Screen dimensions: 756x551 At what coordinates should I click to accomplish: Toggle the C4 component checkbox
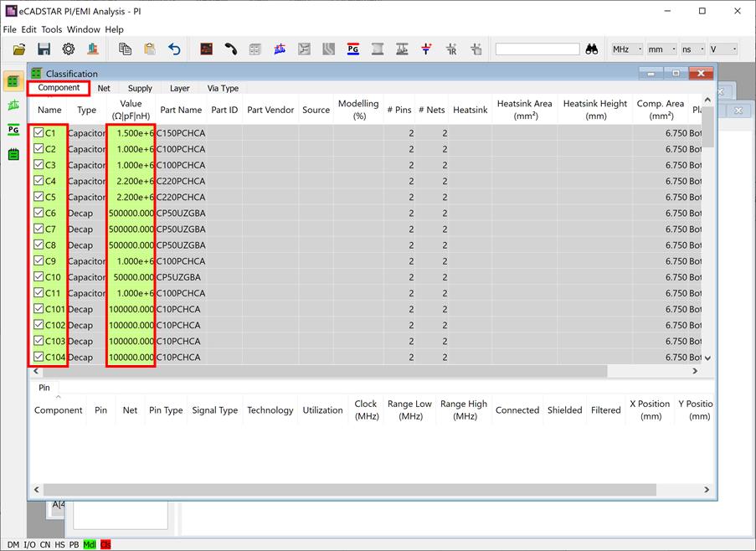pyautogui.click(x=39, y=181)
